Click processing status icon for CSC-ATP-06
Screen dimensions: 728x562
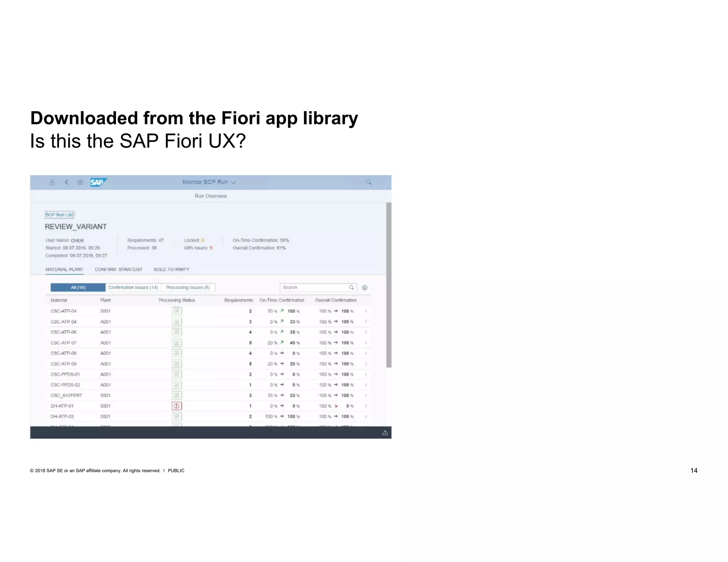177,332
